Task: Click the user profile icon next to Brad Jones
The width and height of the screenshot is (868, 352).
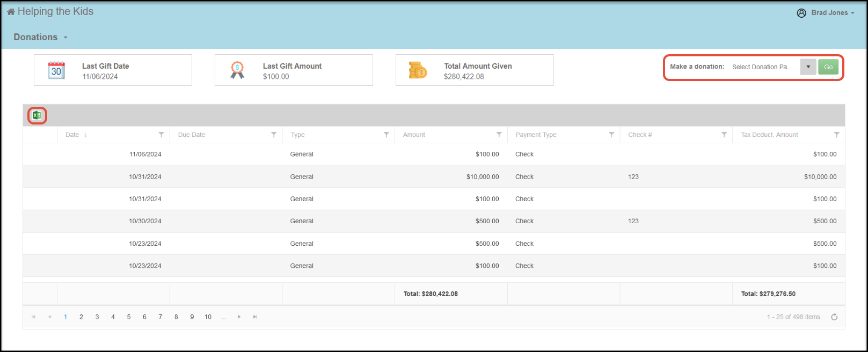Action: (x=801, y=13)
